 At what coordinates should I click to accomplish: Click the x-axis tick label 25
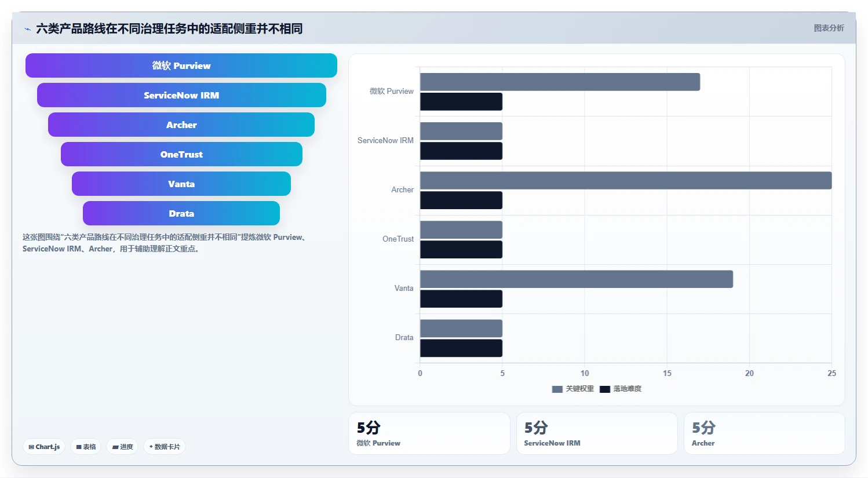pos(831,373)
